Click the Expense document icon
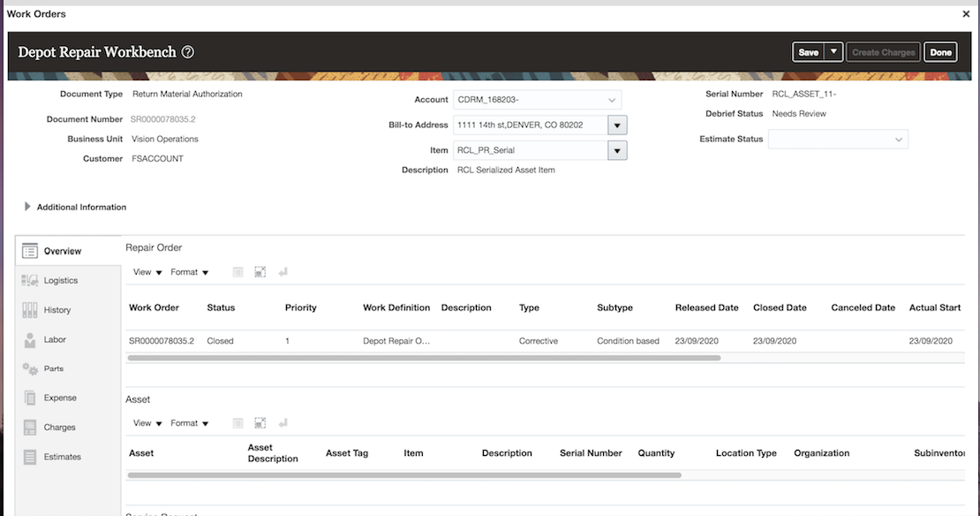Viewport: 980px width, 516px height. [x=29, y=398]
